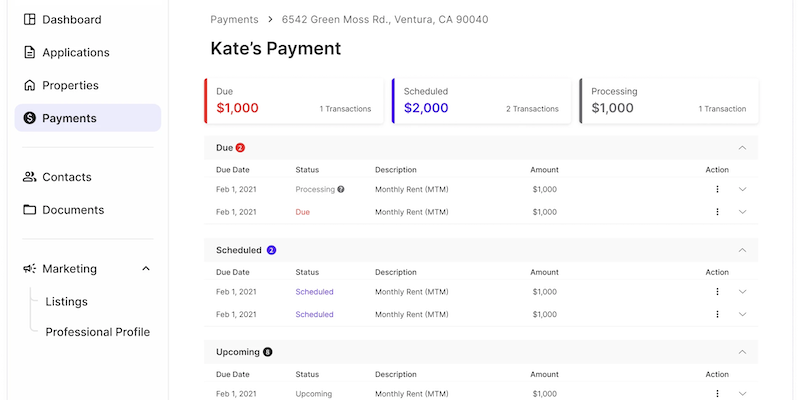Click the blue badge beside Scheduled heading
The height and width of the screenshot is (400, 800).
[x=271, y=251]
